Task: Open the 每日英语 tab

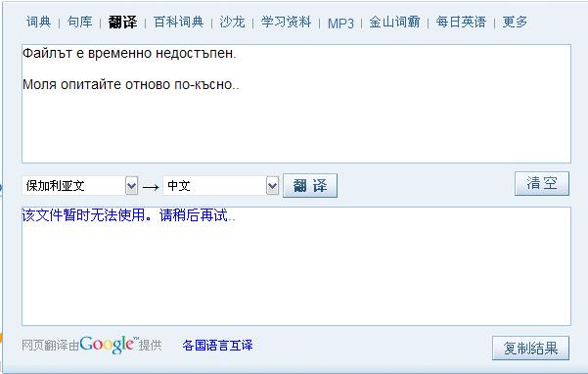Action: click(461, 23)
